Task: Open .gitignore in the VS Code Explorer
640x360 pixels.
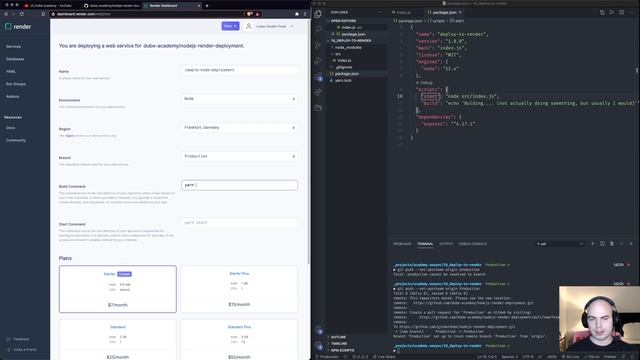Action: tap(344, 67)
